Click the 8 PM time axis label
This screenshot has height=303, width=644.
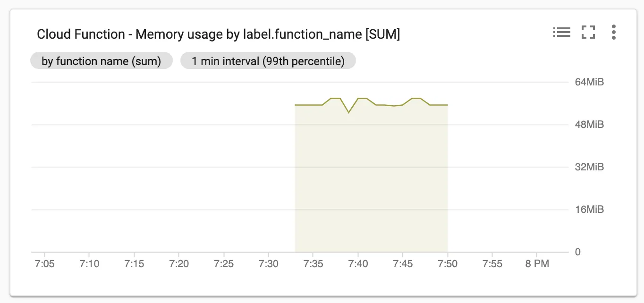click(537, 264)
